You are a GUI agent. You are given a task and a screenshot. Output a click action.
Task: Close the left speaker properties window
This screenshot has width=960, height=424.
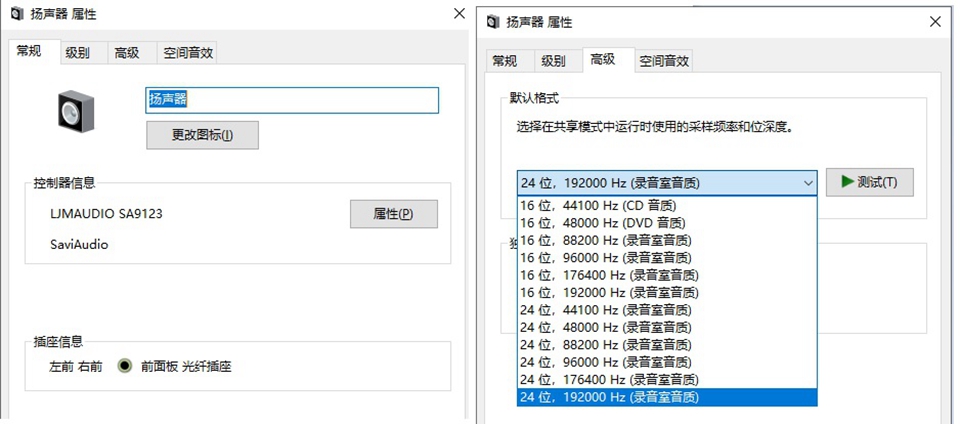[x=459, y=14]
